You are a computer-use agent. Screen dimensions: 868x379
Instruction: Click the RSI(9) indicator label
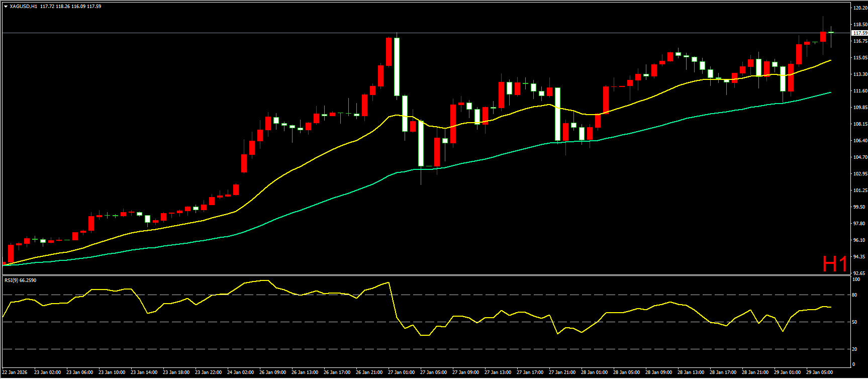point(20,280)
